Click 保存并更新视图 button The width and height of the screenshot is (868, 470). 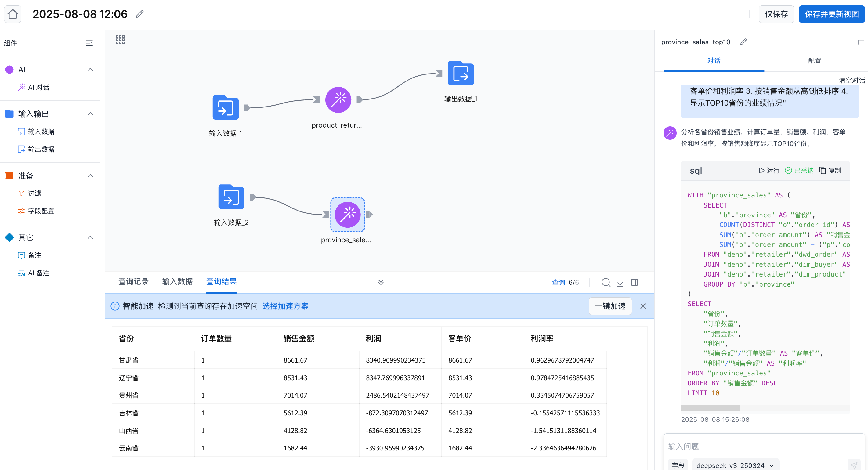(831, 14)
